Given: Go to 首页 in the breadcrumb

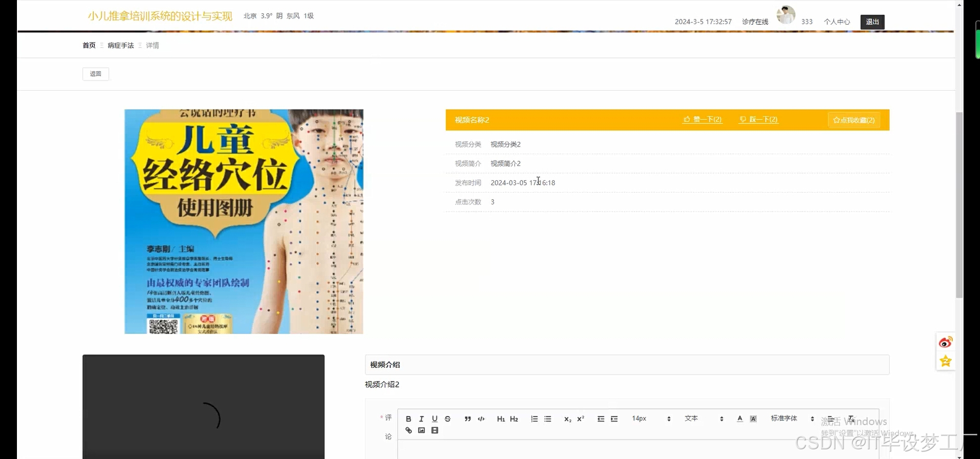Looking at the screenshot, I should pyautogui.click(x=89, y=45).
